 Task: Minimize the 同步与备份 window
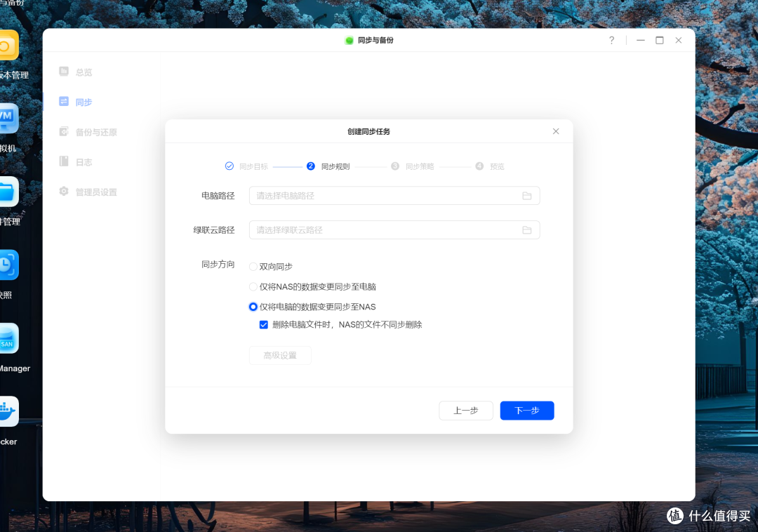click(x=641, y=40)
